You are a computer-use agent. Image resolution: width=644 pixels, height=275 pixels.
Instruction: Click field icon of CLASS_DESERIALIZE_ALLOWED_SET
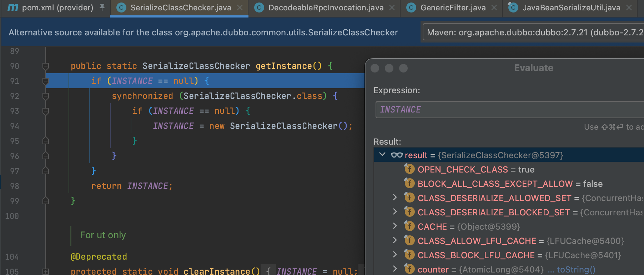click(x=409, y=197)
